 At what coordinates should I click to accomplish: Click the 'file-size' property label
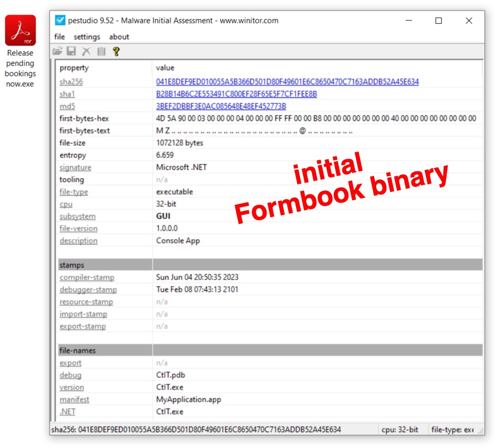coord(72,143)
